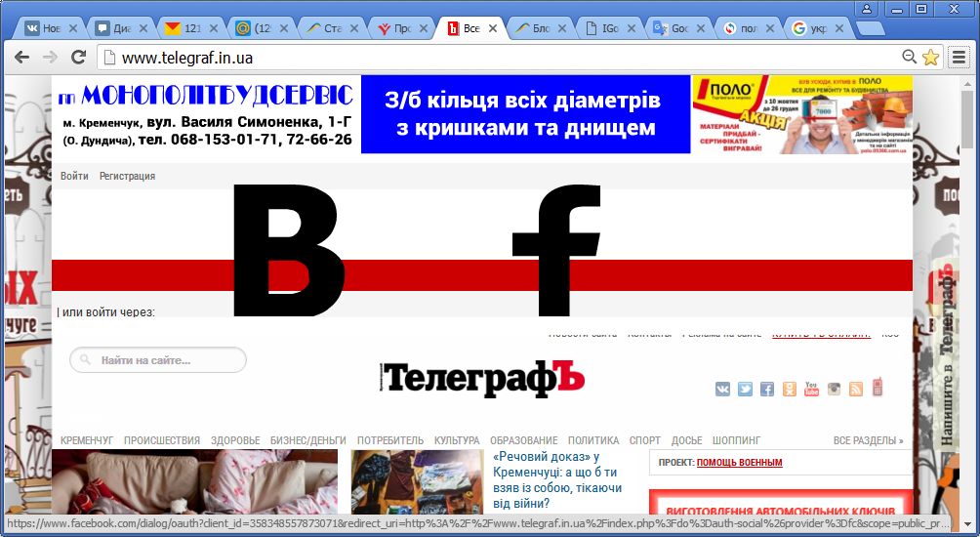
Task: Open the '«Речовий доказ» у Кременчуці' article headline
Action: pos(557,479)
